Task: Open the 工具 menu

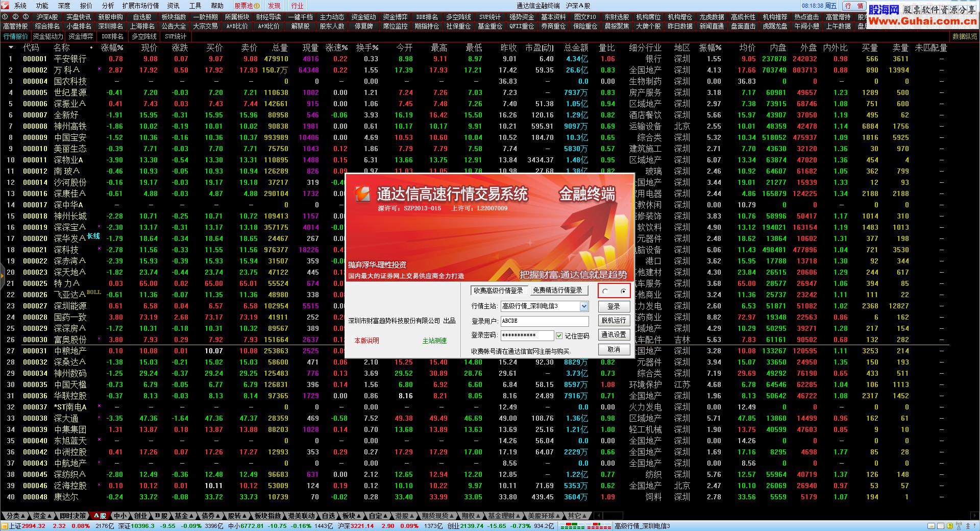Action: coord(195,6)
